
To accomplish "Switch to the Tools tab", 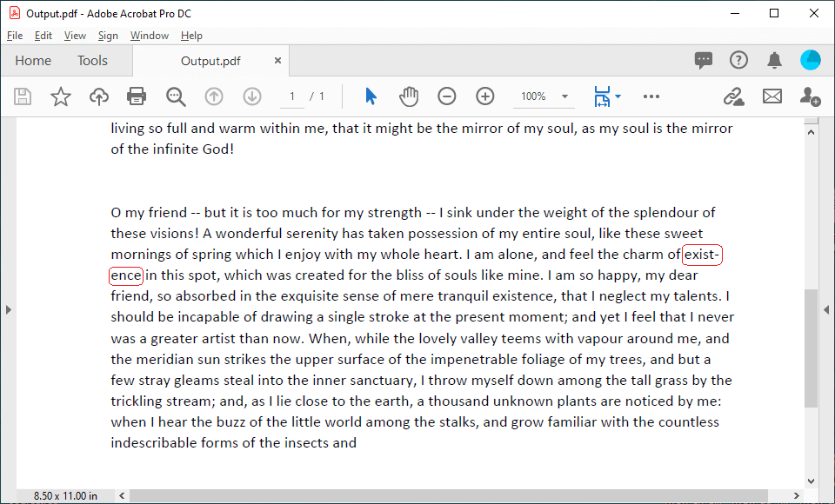I will 92,61.
